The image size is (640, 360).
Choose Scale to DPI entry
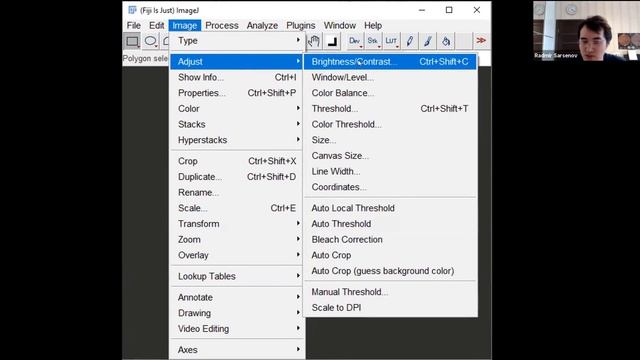[390, 308]
